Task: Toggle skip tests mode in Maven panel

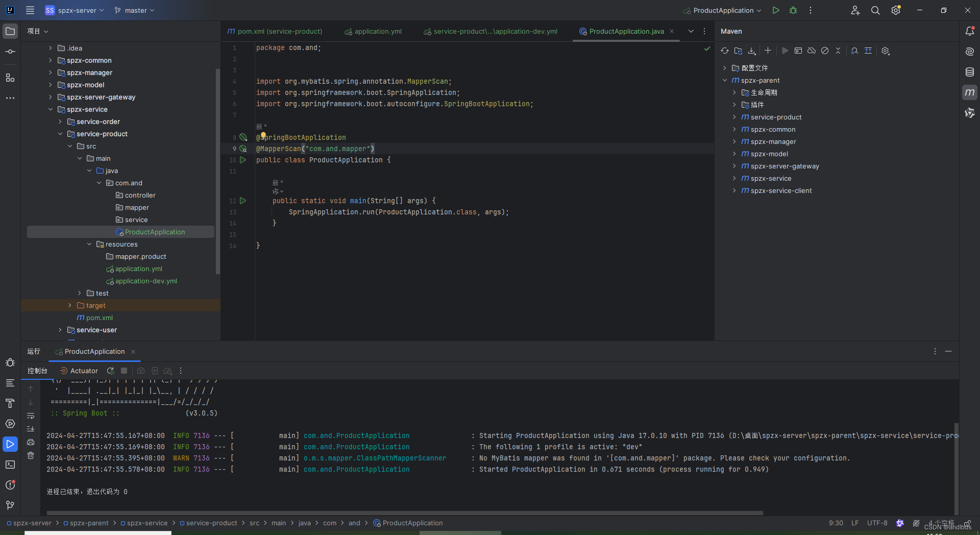Action: click(825, 51)
